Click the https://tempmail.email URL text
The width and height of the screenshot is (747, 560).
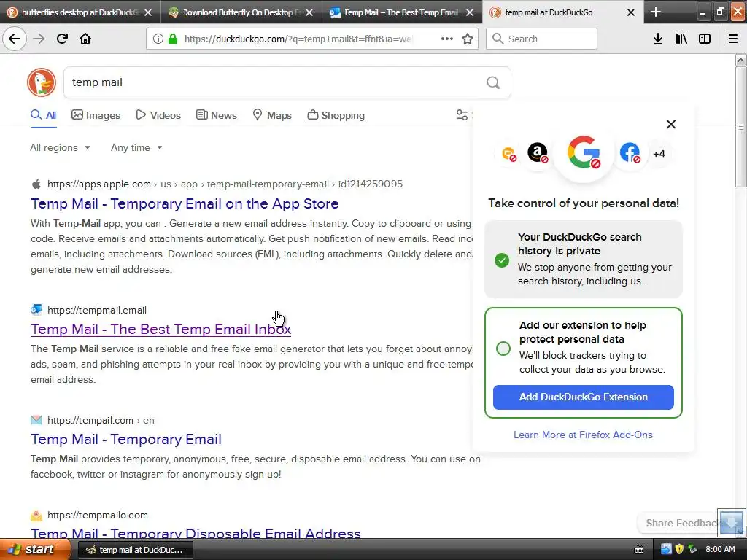point(97,310)
